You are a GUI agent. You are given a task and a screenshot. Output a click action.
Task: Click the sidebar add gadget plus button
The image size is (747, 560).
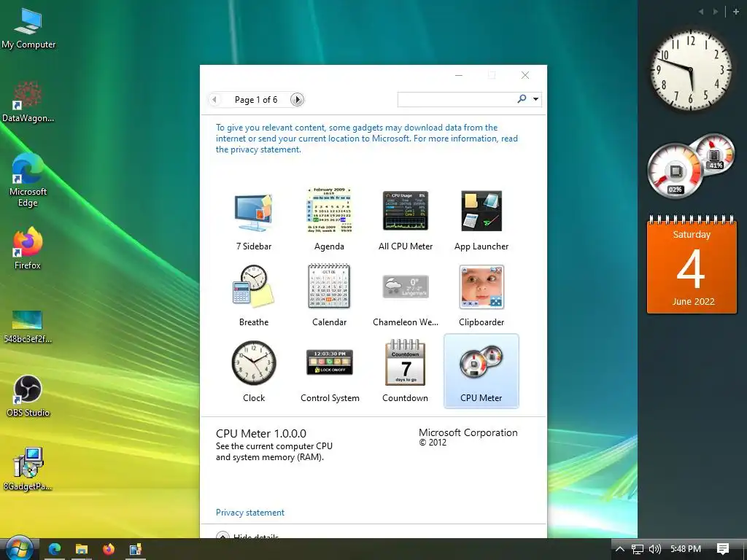tap(736, 12)
